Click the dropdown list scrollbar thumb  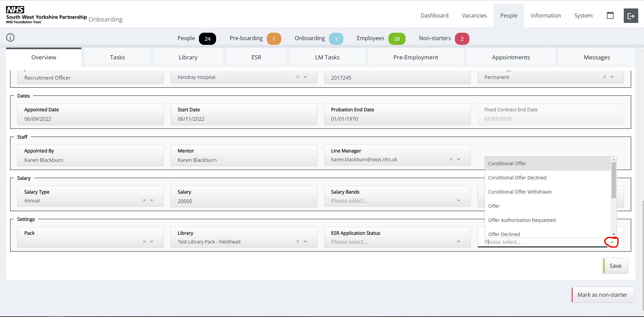pyautogui.click(x=614, y=180)
